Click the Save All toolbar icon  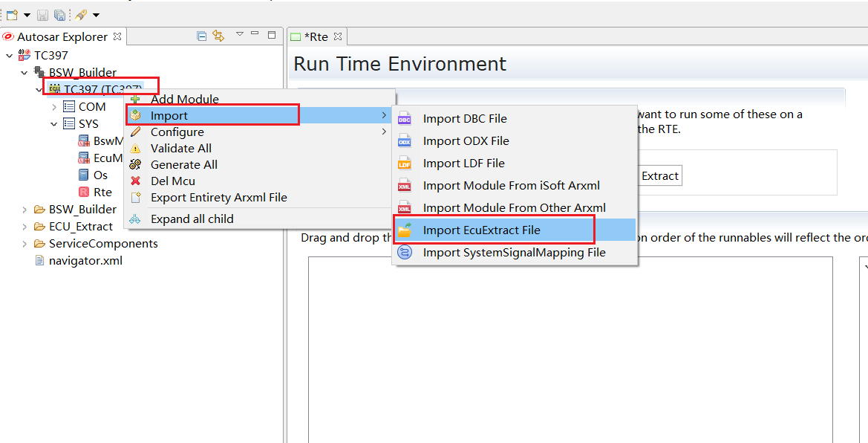click(x=59, y=15)
